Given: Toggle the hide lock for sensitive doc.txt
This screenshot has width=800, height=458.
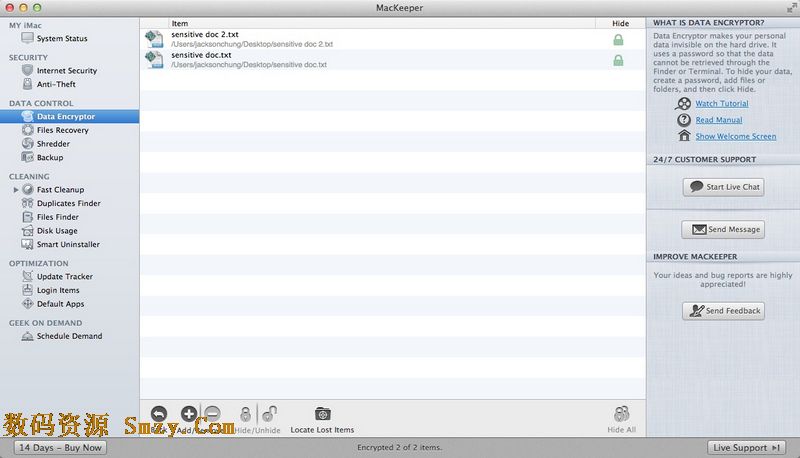Looking at the screenshot, I should pyautogui.click(x=618, y=60).
